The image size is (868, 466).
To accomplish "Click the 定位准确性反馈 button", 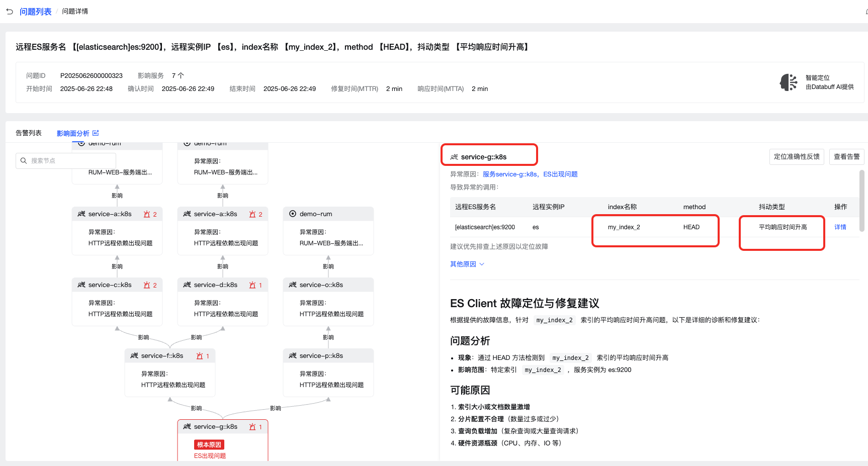I will pyautogui.click(x=796, y=157).
